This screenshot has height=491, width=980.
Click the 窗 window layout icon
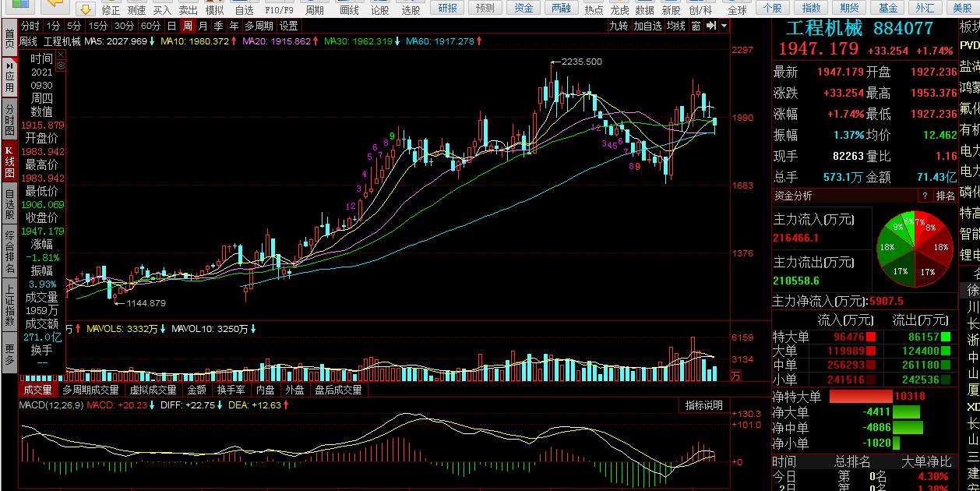[696, 26]
